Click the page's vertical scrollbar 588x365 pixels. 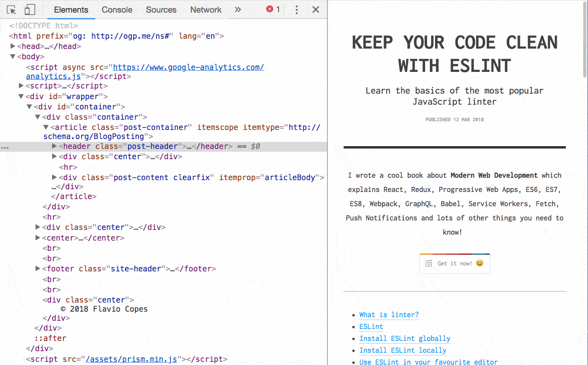coord(585,40)
